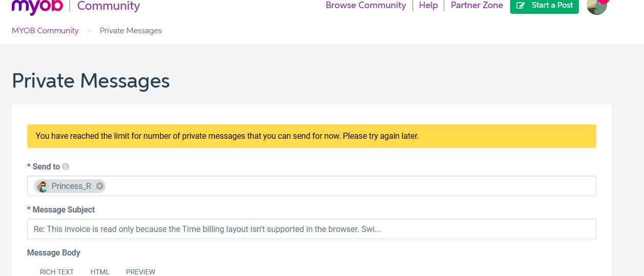644x276 pixels.
Task: Go to Partner Zone
Action: click(x=476, y=6)
